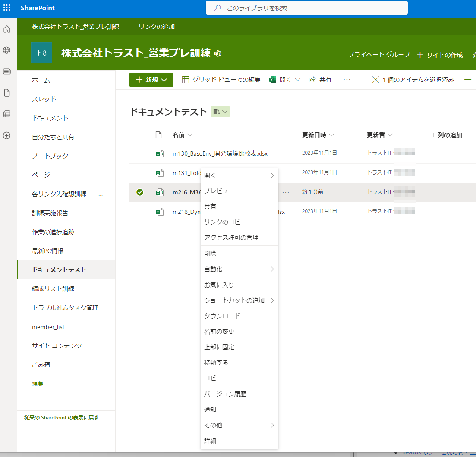Open ellipsis actions for m216_M36 row
Screen dimensions: 476x457
pyautogui.click(x=286, y=193)
